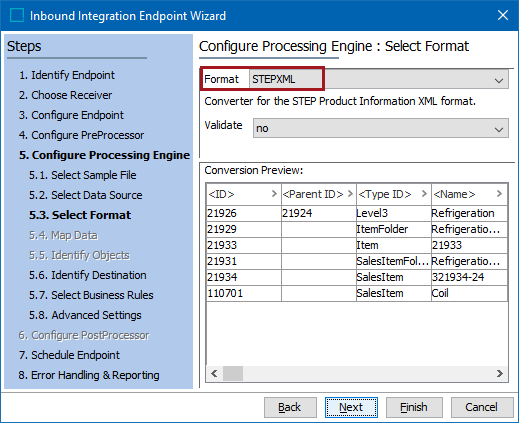Click the Next button
The width and height of the screenshot is (519, 423).
coord(351,407)
